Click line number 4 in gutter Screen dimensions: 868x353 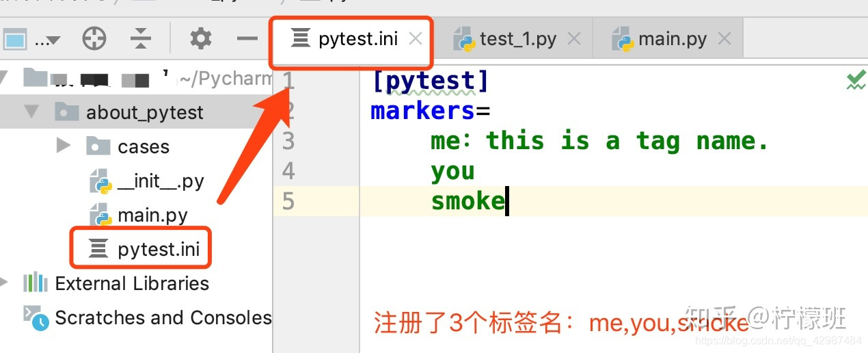click(288, 171)
